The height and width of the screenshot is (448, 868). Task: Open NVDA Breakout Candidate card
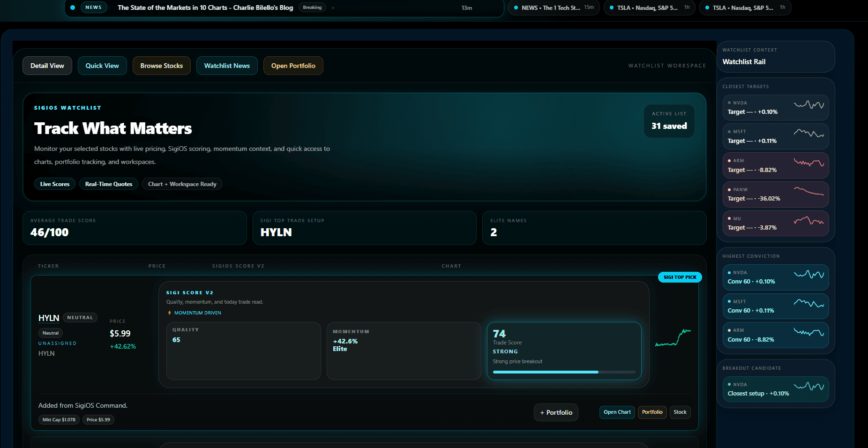click(x=776, y=389)
